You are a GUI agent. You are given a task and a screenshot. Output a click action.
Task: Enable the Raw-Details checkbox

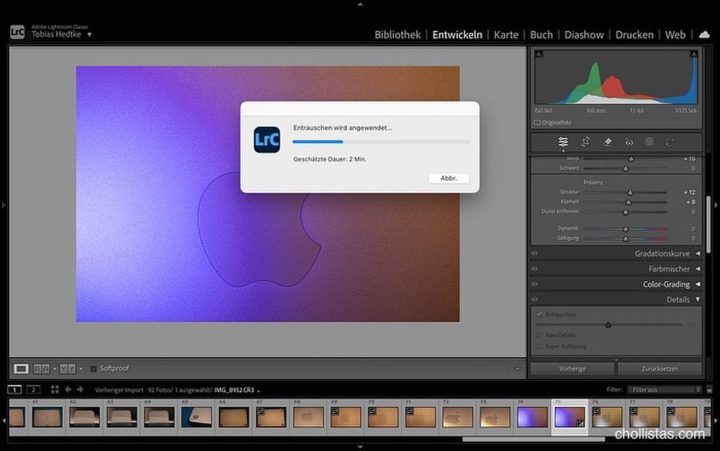pos(539,335)
